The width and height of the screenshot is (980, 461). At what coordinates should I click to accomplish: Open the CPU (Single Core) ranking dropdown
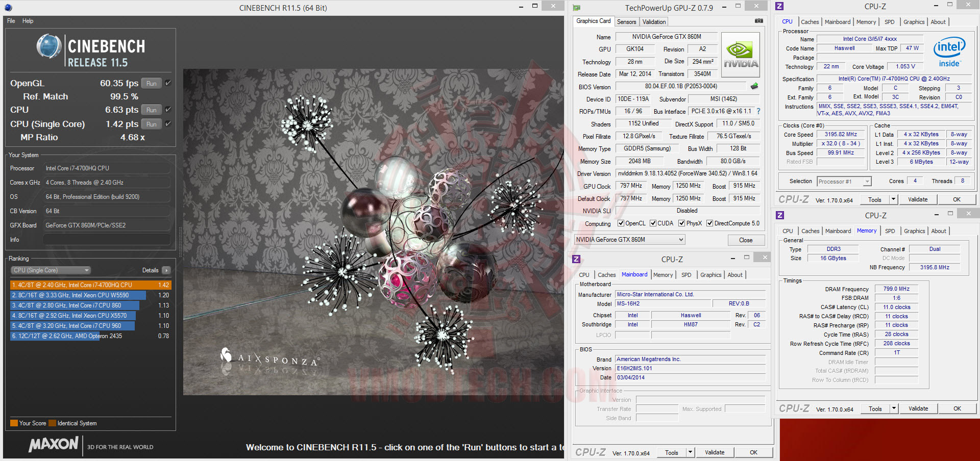[50, 270]
